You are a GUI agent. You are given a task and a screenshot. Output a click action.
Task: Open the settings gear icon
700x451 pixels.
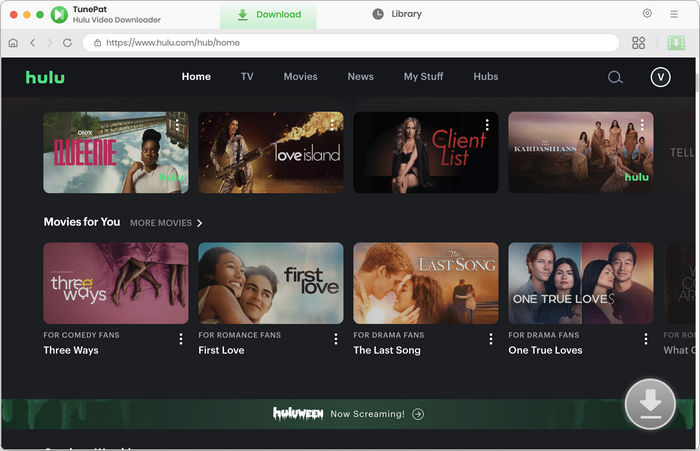647,13
